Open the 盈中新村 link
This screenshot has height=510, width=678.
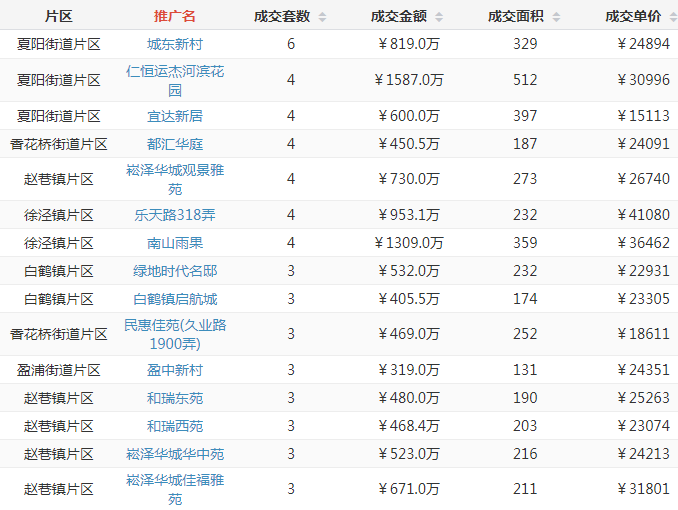[175, 370]
